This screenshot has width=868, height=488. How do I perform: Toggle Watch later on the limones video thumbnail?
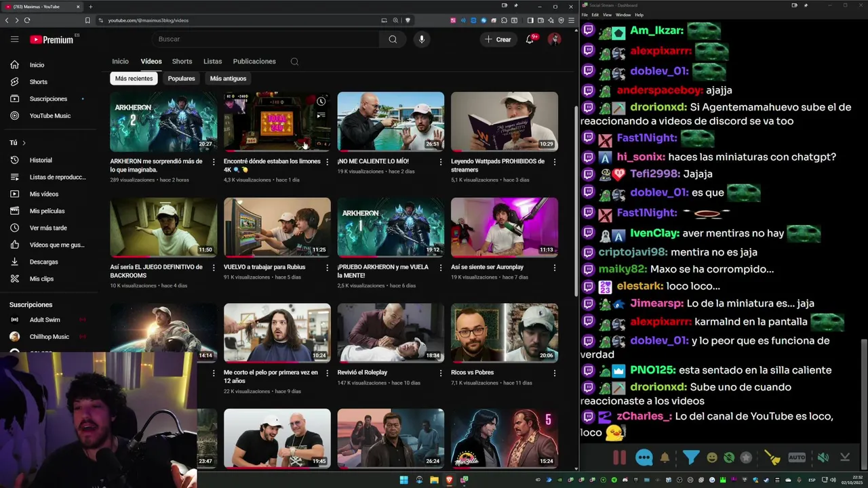[321, 102]
